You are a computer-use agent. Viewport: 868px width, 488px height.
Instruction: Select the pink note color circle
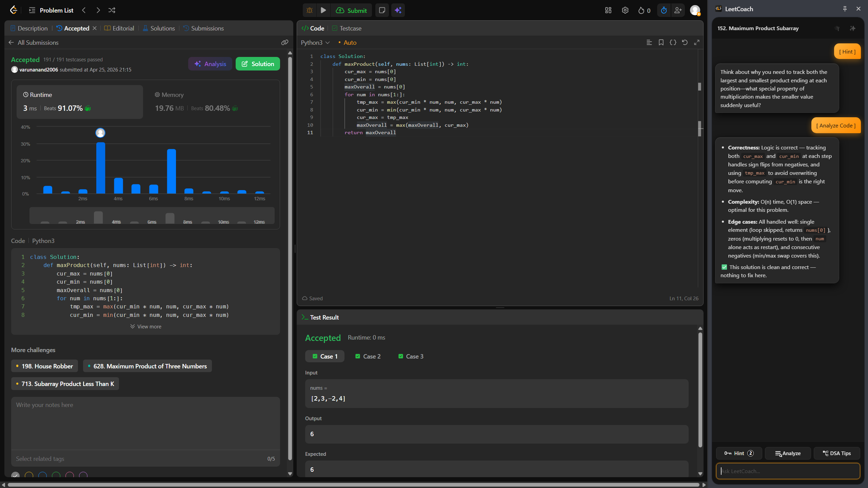[70, 475]
